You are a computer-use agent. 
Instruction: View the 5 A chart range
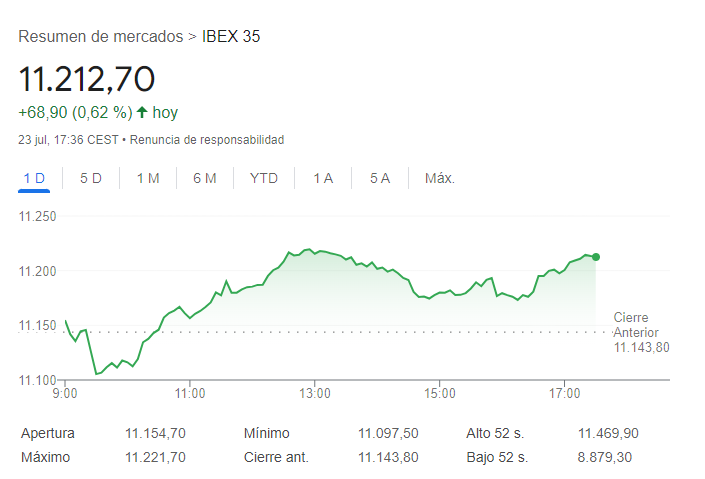(x=380, y=178)
